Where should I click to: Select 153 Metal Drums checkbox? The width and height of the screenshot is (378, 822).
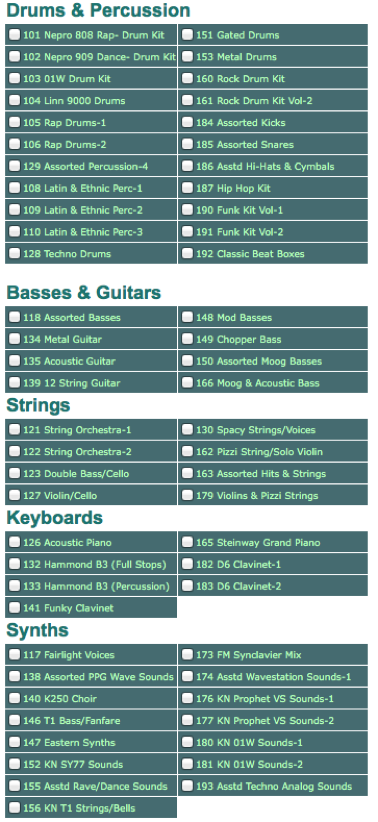click(188, 57)
